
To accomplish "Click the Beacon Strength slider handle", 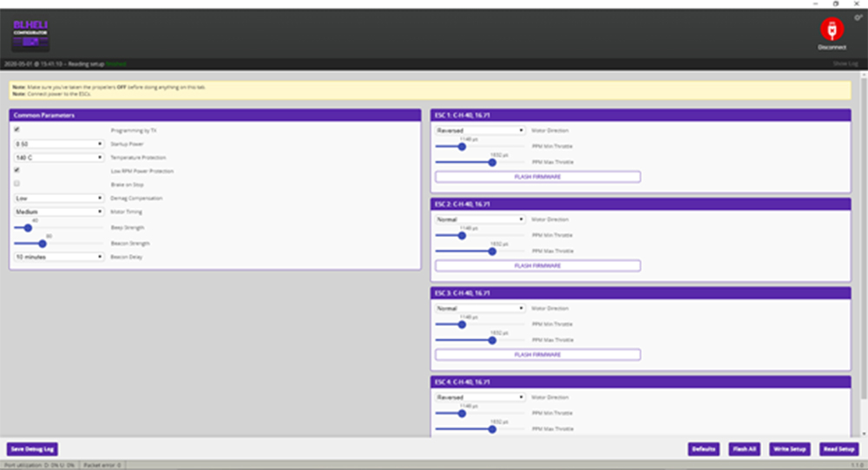I will pos(43,244).
